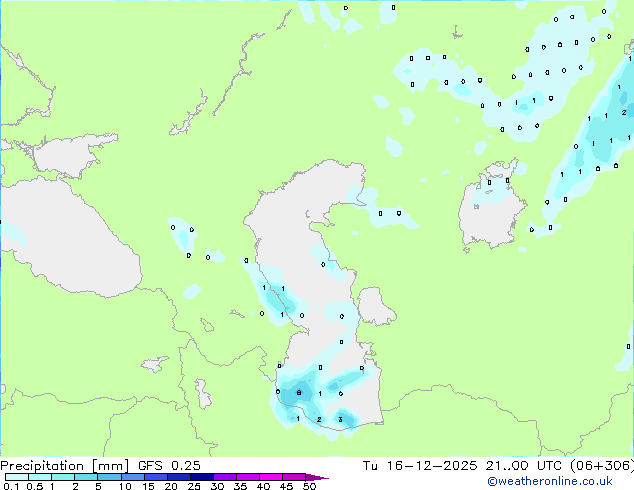Select the legend swatch between 0.5 and 1
The width and height of the screenshot is (634, 490).
tap(40, 477)
